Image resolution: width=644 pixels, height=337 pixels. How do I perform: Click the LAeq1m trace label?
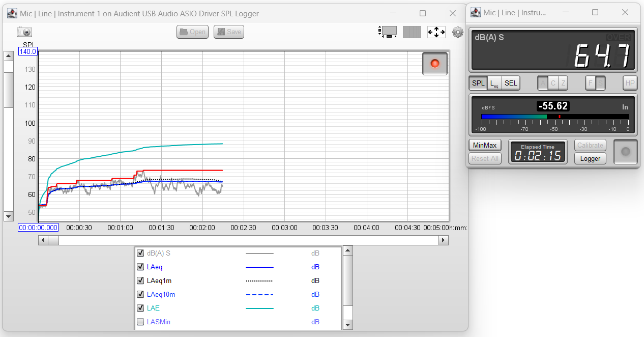tap(159, 280)
